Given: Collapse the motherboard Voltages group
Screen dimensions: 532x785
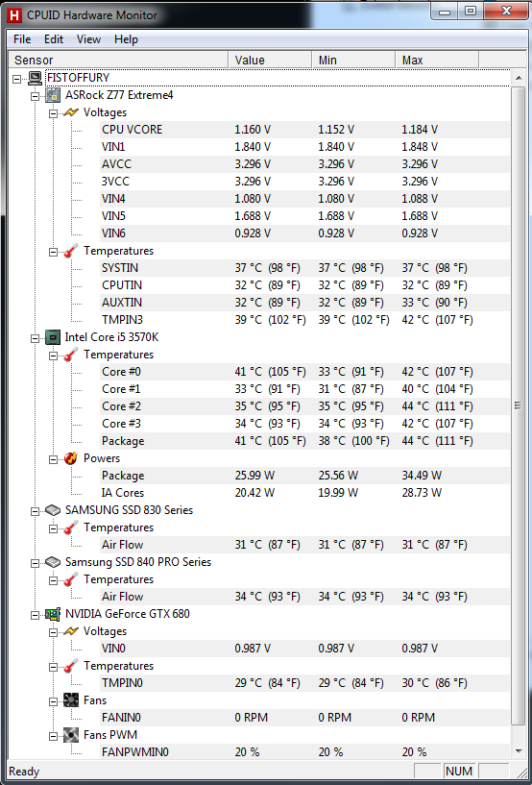Looking at the screenshot, I should [53, 112].
